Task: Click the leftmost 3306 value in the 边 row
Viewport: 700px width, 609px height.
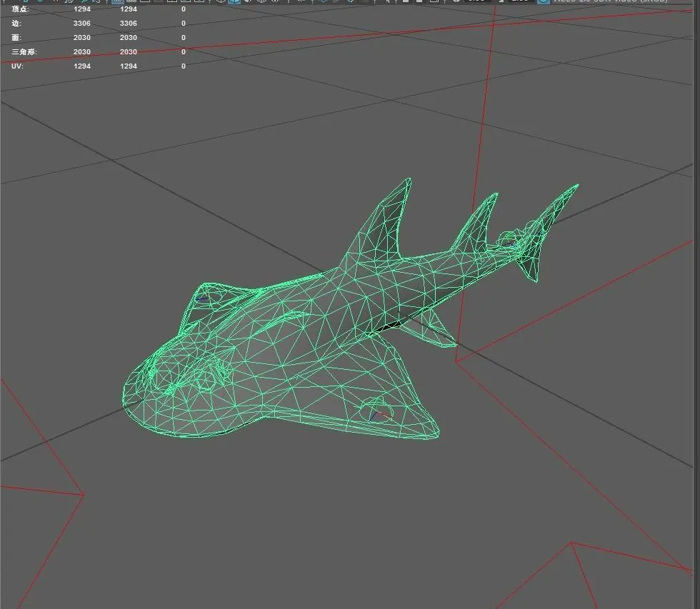Action: click(82, 23)
